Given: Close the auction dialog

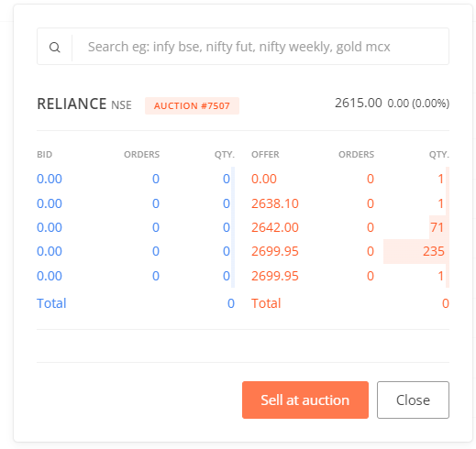Looking at the screenshot, I should (413, 400).
